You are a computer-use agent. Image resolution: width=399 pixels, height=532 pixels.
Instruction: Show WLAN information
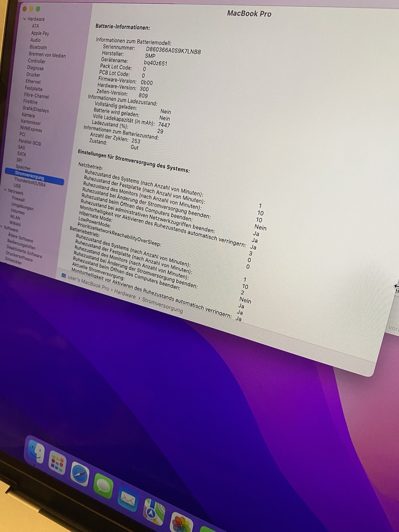pyautogui.click(x=15, y=217)
